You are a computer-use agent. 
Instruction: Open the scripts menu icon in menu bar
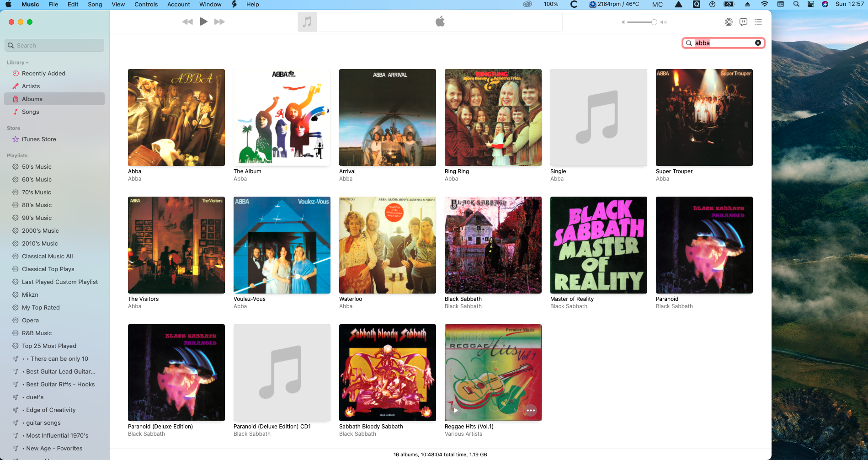234,4
